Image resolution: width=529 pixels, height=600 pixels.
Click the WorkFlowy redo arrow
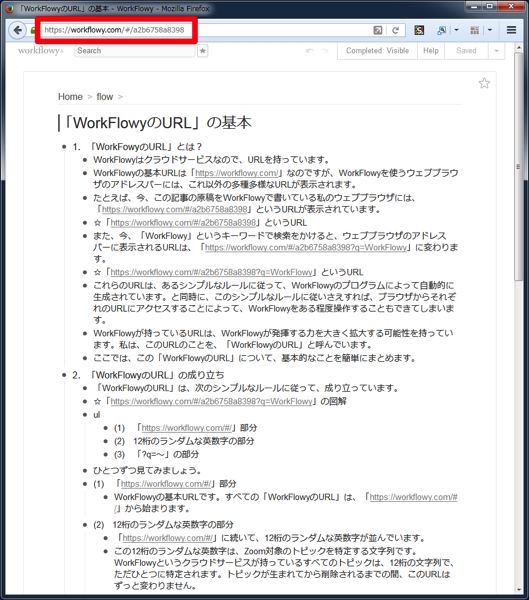pos(324,51)
